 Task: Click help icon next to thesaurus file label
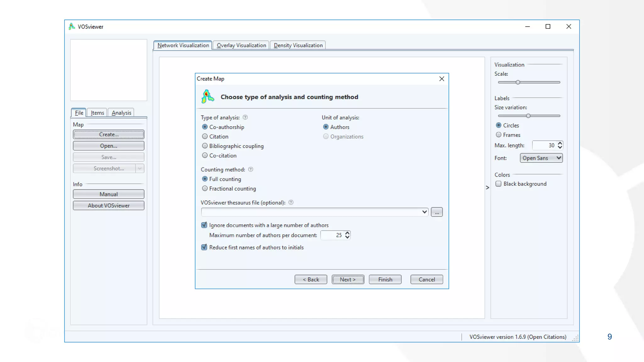[291, 202]
